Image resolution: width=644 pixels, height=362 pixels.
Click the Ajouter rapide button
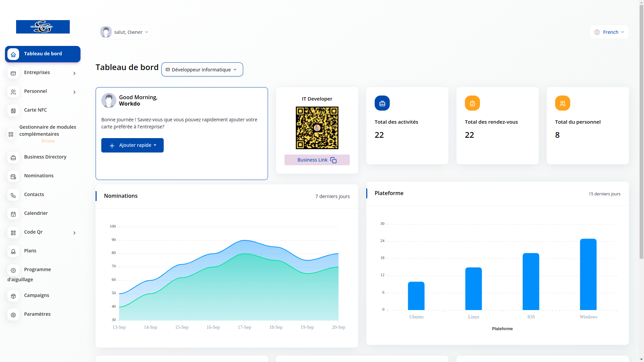132,145
